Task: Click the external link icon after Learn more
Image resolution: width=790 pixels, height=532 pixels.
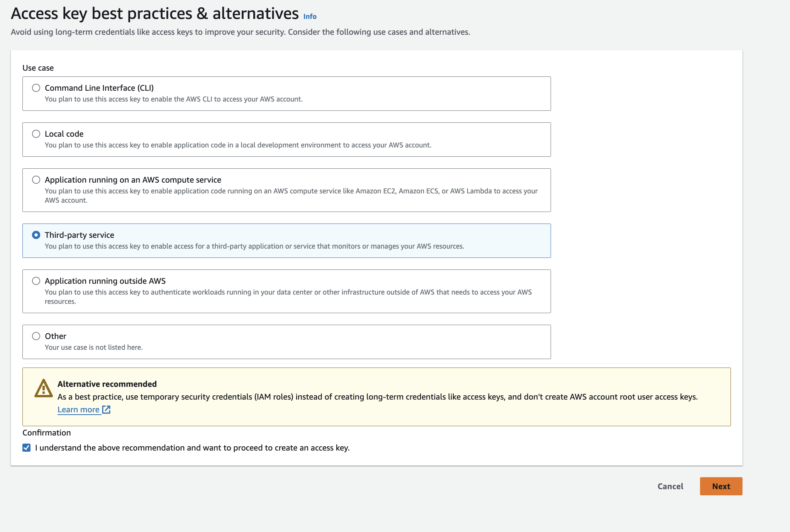Action: click(106, 410)
